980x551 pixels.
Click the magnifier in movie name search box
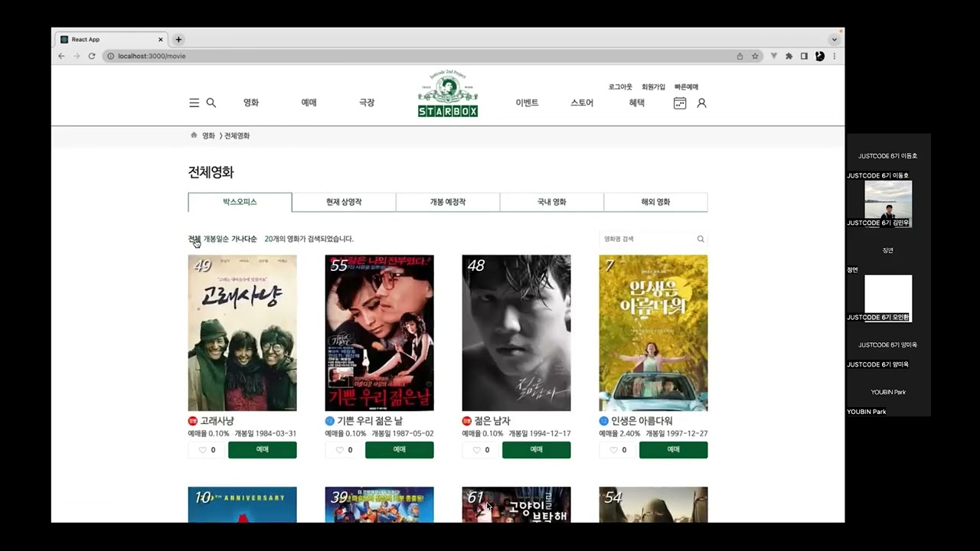(700, 239)
